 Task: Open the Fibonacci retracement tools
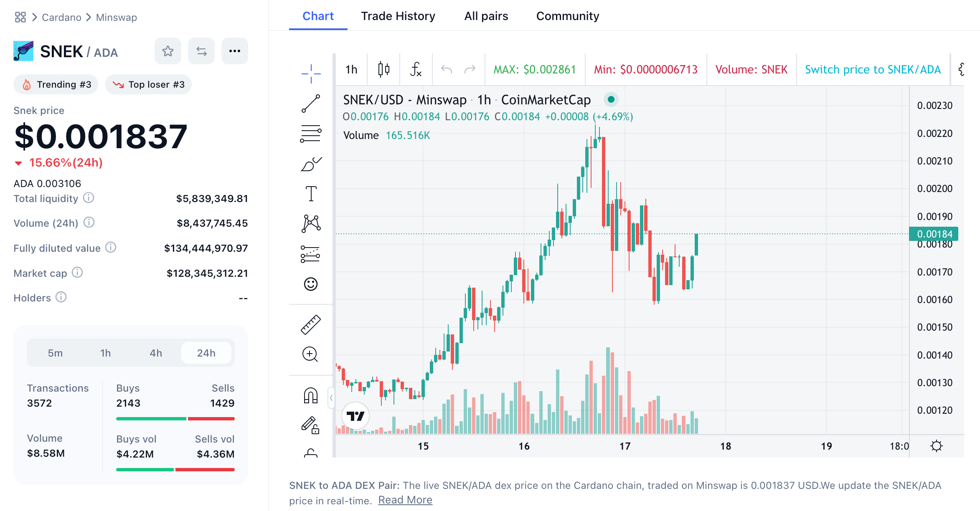click(311, 134)
